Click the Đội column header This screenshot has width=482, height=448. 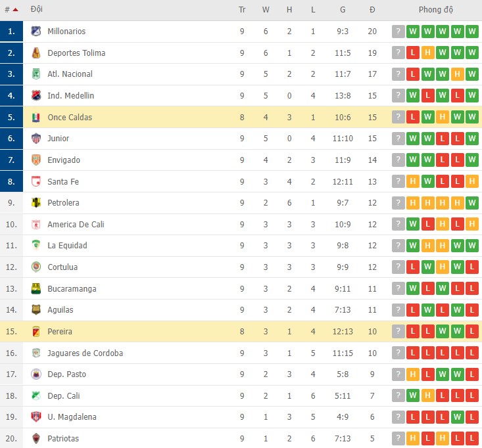pyautogui.click(x=37, y=10)
